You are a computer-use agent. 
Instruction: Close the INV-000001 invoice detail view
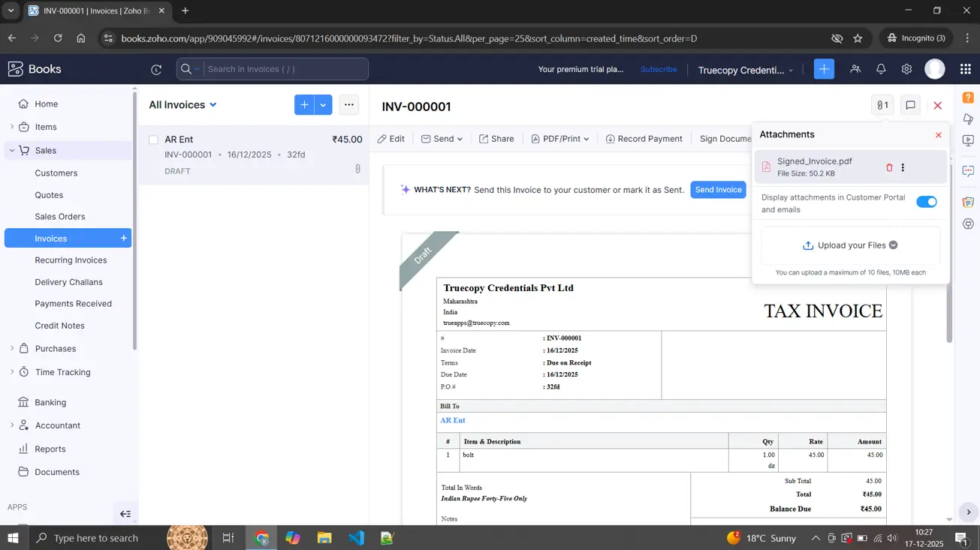pyautogui.click(x=937, y=106)
